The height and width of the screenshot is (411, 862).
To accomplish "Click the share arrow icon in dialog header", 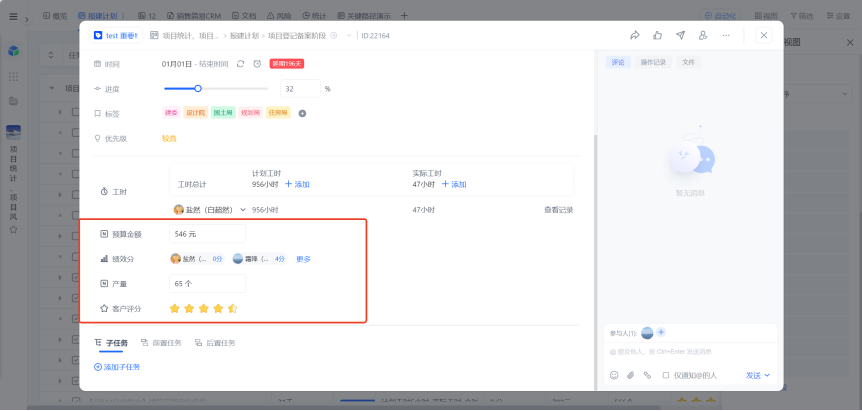I will pos(635,35).
